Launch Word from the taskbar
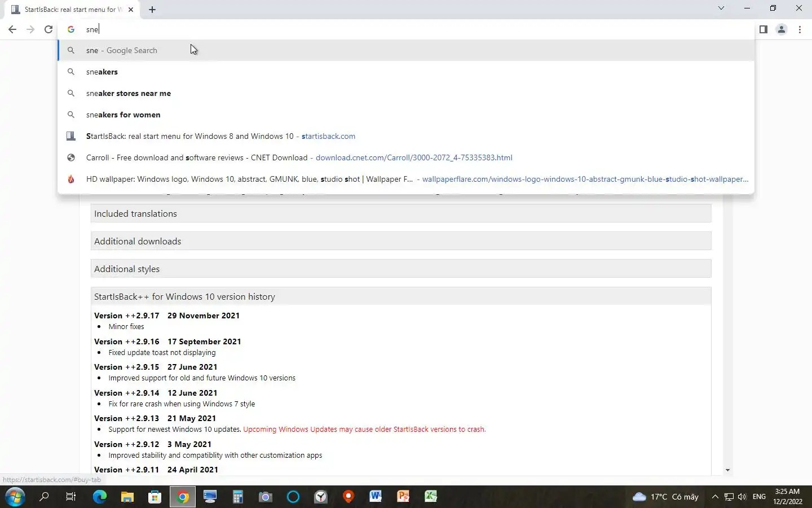This screenshot has width=812, height=508. point(376,497)
